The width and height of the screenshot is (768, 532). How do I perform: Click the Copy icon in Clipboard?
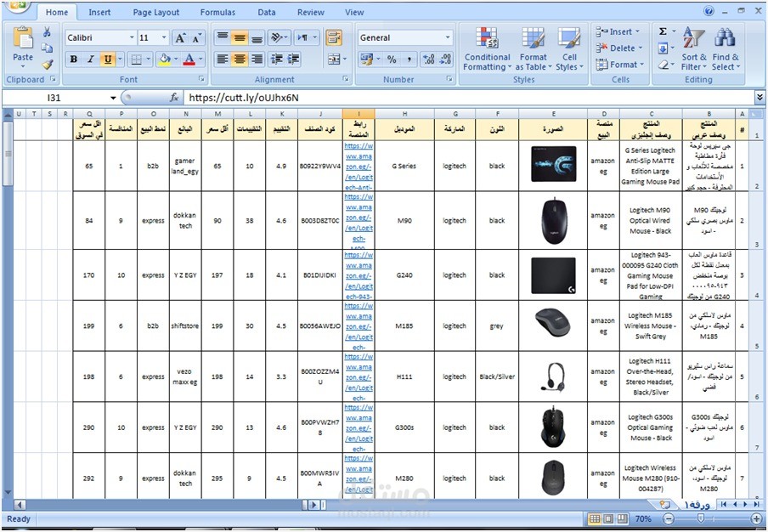(47, 48)
